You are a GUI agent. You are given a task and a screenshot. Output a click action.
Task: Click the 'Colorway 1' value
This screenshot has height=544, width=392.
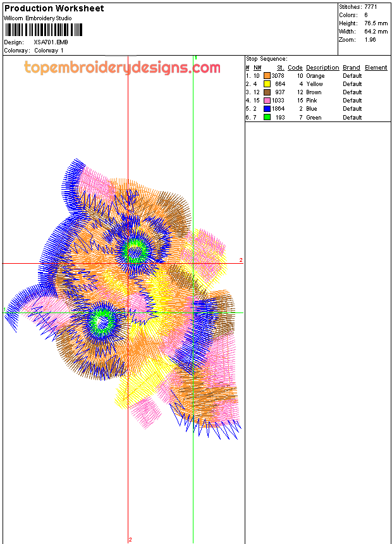coord(49,51)
